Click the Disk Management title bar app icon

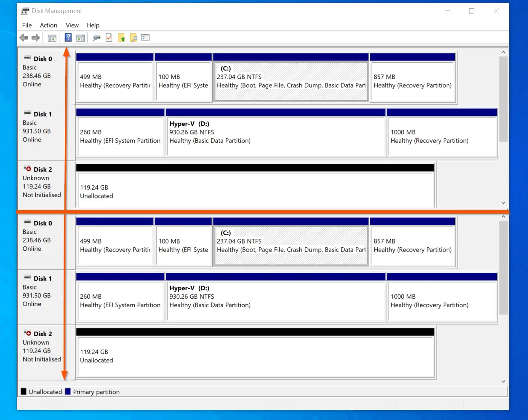(x=25, y=11)
